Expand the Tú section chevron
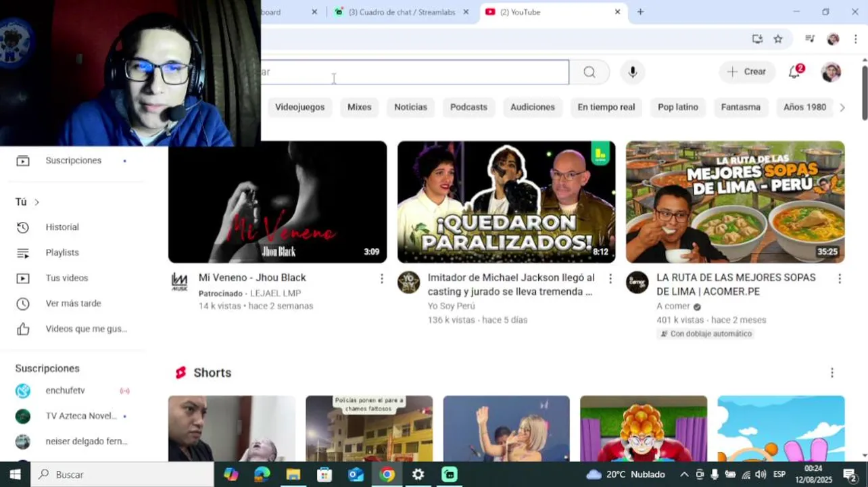 pyautogui.click(x=37, y=202)
